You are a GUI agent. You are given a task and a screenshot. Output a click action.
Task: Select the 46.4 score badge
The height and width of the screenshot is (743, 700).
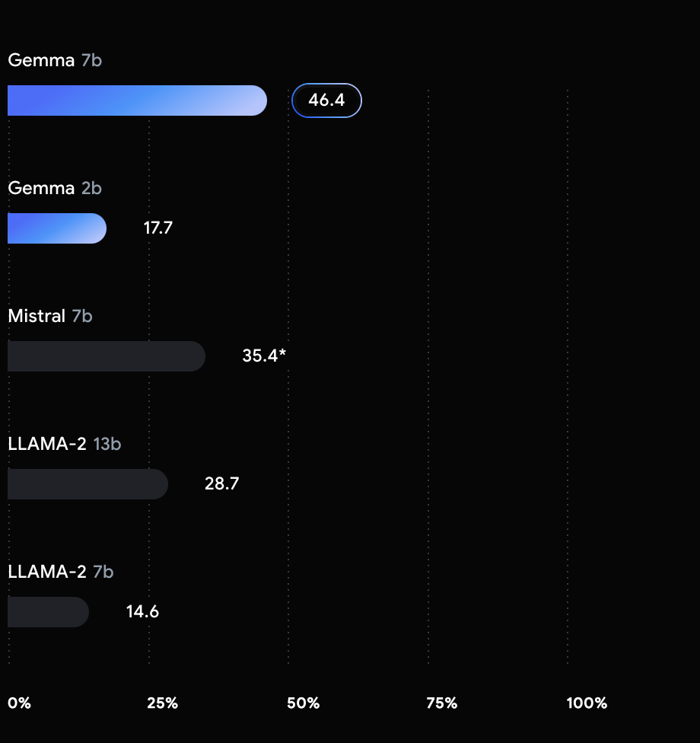click(326, 100)
